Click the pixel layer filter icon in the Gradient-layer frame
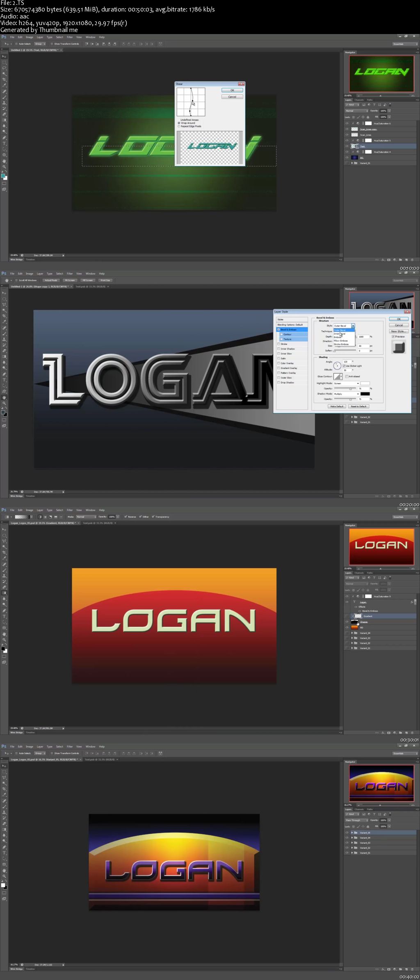This screenshot has height=980, width=420. tap(363, 578)
